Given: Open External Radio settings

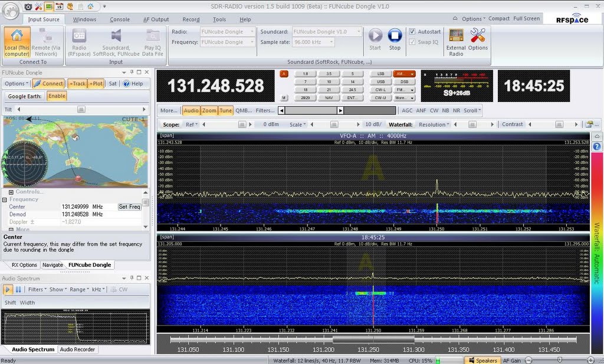Looking at the screenshot, I should pos(456,42).
